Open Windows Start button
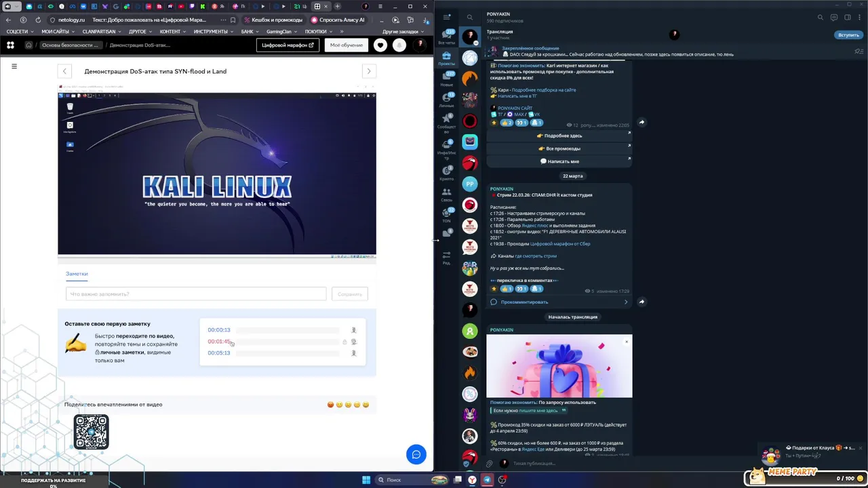 [366, 480]
